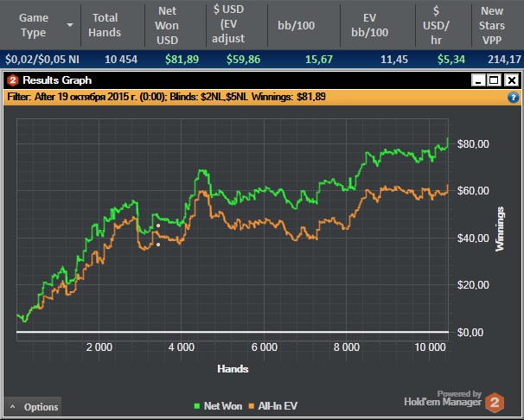Click the Results Graph title text
The width and height of the screenshot is (524, 420).
pyautogui.click(x=57, y=80)
